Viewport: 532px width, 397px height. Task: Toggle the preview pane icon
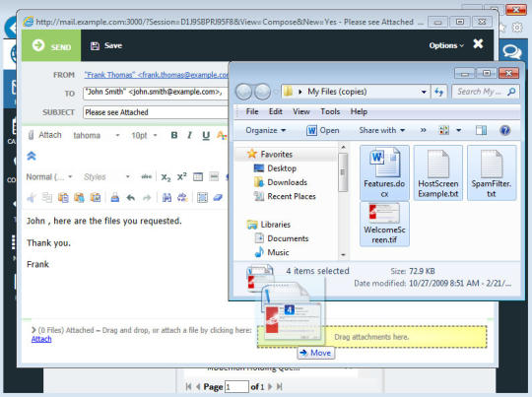pyautogui.click(x=481, y=130)
